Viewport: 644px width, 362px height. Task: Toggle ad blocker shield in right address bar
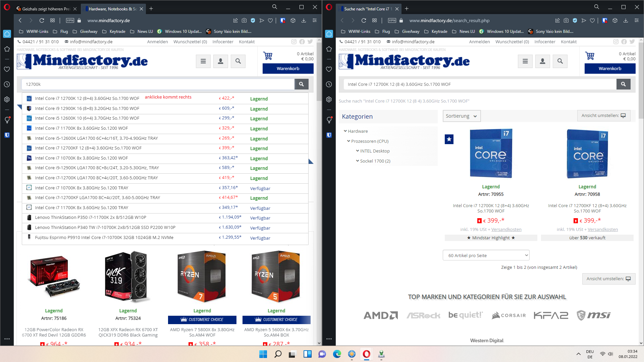tap(575, 20)
